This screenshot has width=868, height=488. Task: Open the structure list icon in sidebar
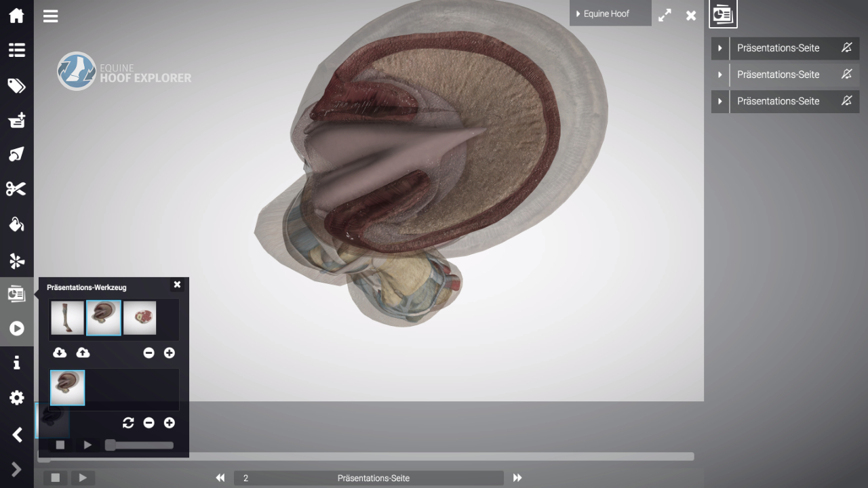coord(16,50)
